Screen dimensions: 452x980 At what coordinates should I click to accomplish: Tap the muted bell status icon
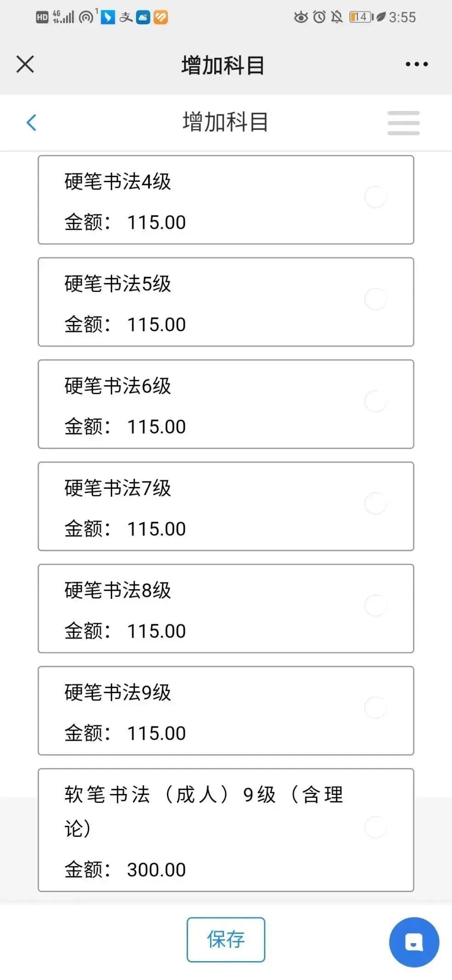[x=337, y=17]
